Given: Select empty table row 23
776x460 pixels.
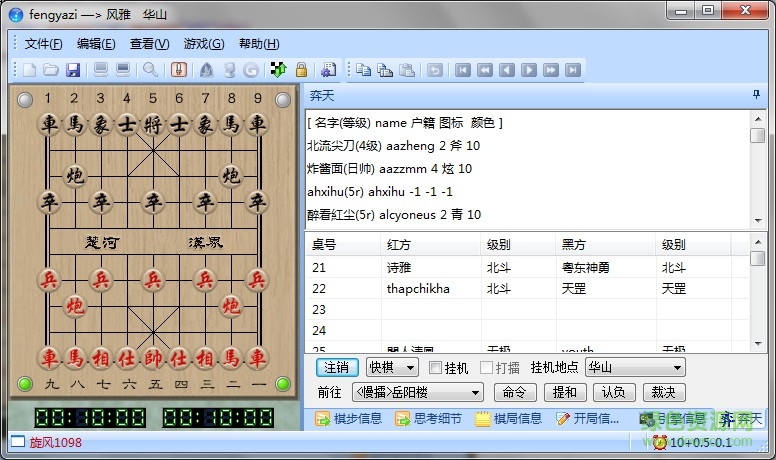Looking at the screenshot, I should tap(527, 309).
